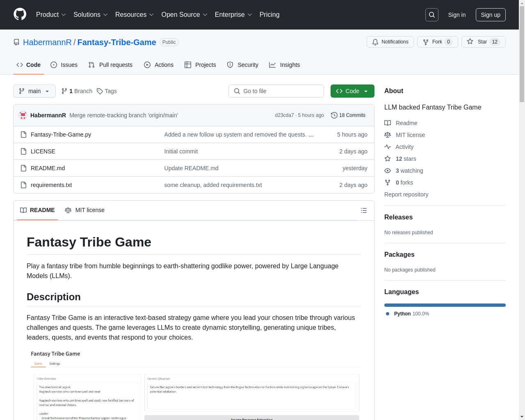Screen dimensions: 525x420
Task: Open the Tags list link
Action: pos(107,91)
